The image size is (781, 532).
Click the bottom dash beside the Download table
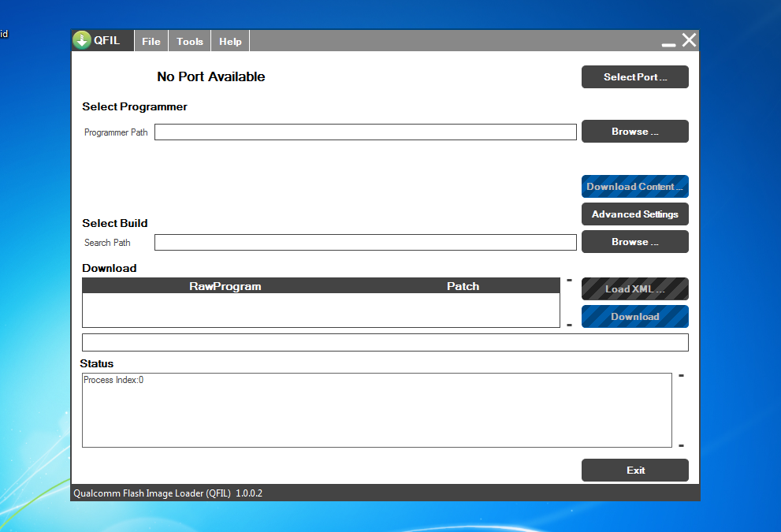click(x=569, y=326)
